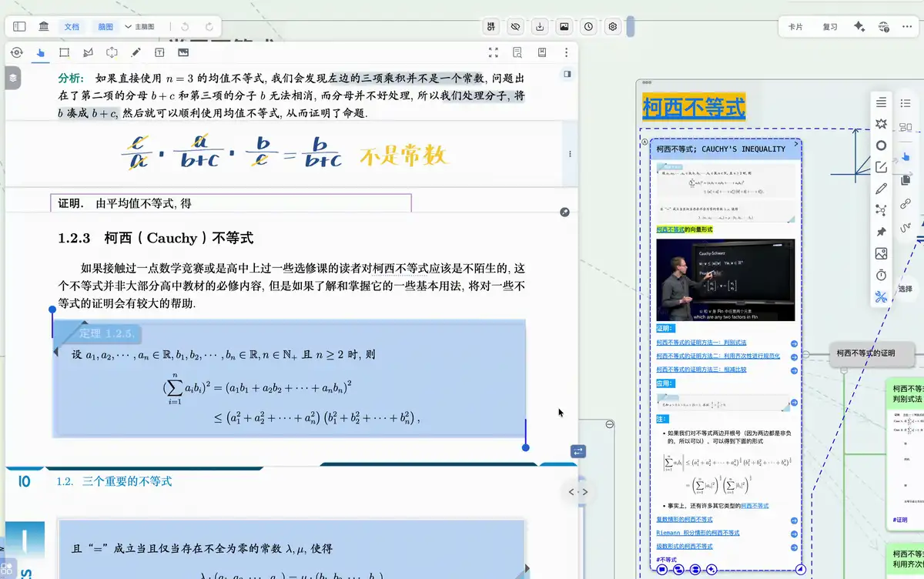The width and height of the screenshot is (924, 579).
Task: Open the document more options menu
Action: [x=566, y=52]
